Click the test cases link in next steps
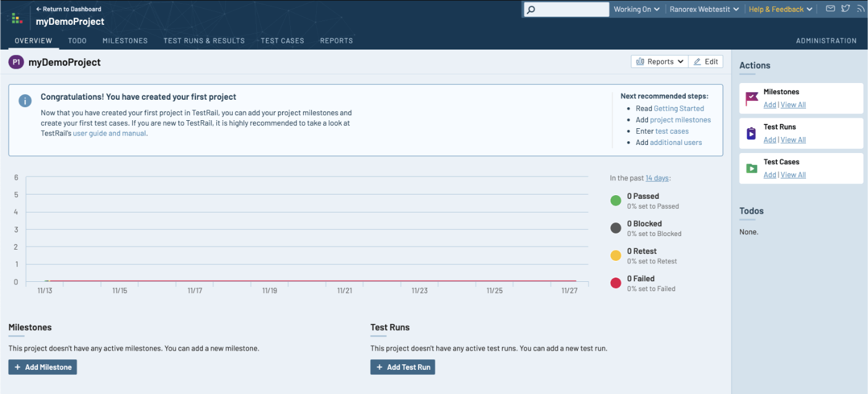Image resolution: width=868 pixels, height=394 pixels. coord(672,131)
